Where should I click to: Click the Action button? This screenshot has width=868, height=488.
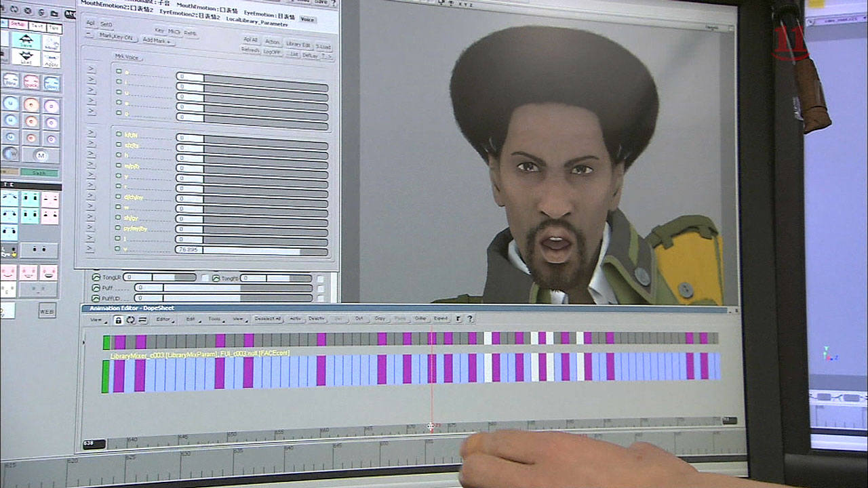coord(272,42)
